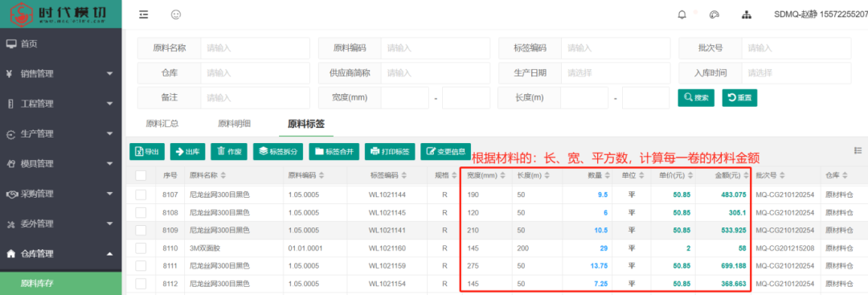Screen dimensions: 868x295
Task: Click the organization tree icon in header
Action: coord(746,15)
